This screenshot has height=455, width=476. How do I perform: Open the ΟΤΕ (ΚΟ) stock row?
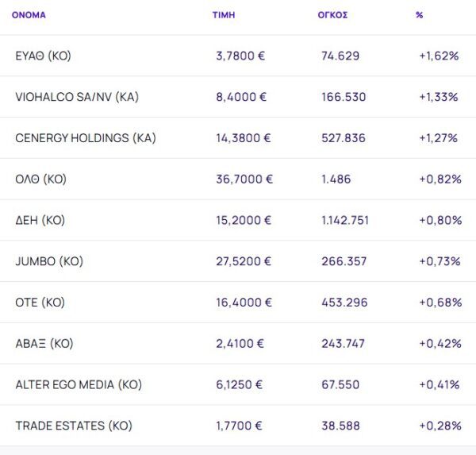click(x=40, y=303)
